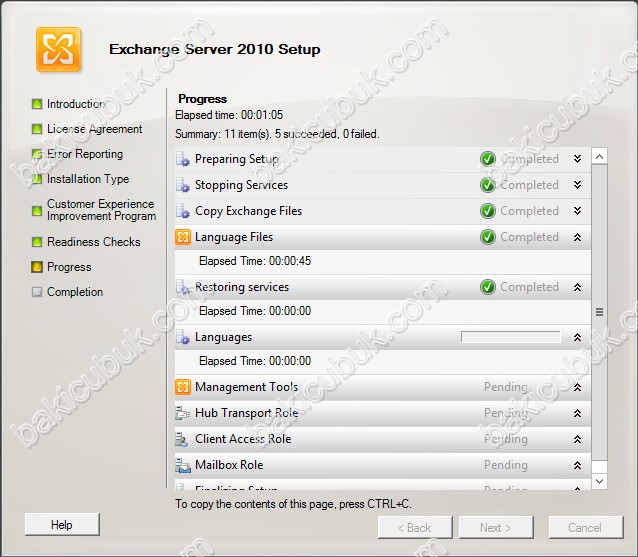The image size is (638, 557).
Task: Select the Installation Type step
Action: click(x=87, y=179)
